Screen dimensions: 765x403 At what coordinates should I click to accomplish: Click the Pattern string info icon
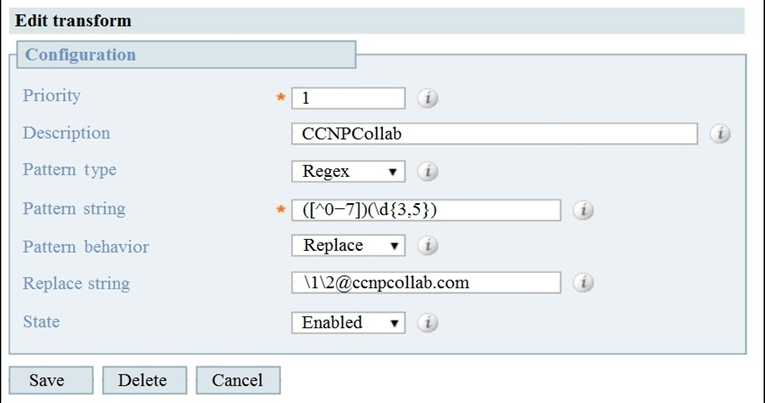pyautogui.click(x=583, y=210)
